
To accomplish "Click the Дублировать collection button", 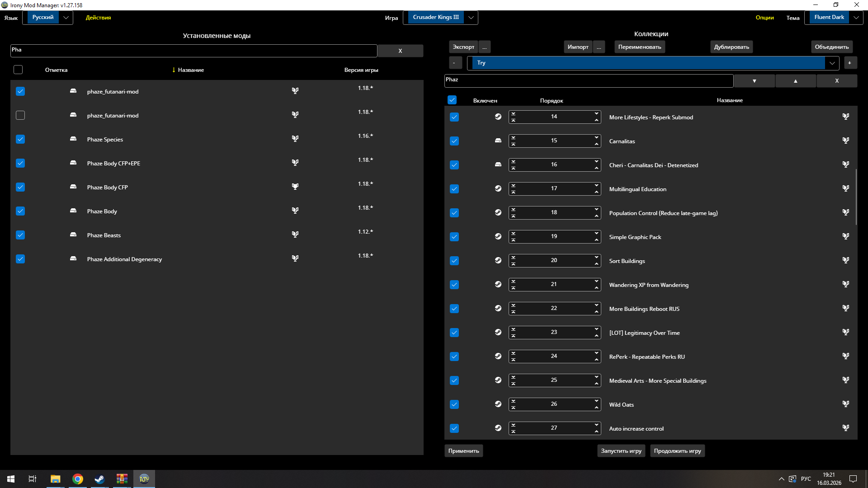I will coord(731,47).
